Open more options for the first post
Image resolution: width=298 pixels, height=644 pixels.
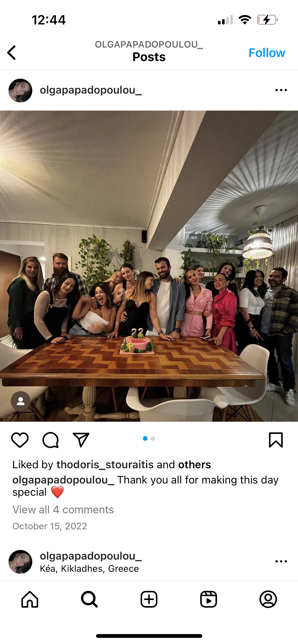tap(281, 90)
